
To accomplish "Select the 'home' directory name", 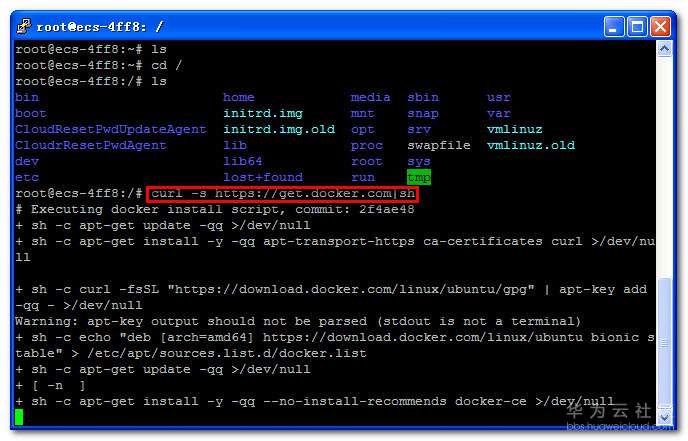I will [239, 97].
